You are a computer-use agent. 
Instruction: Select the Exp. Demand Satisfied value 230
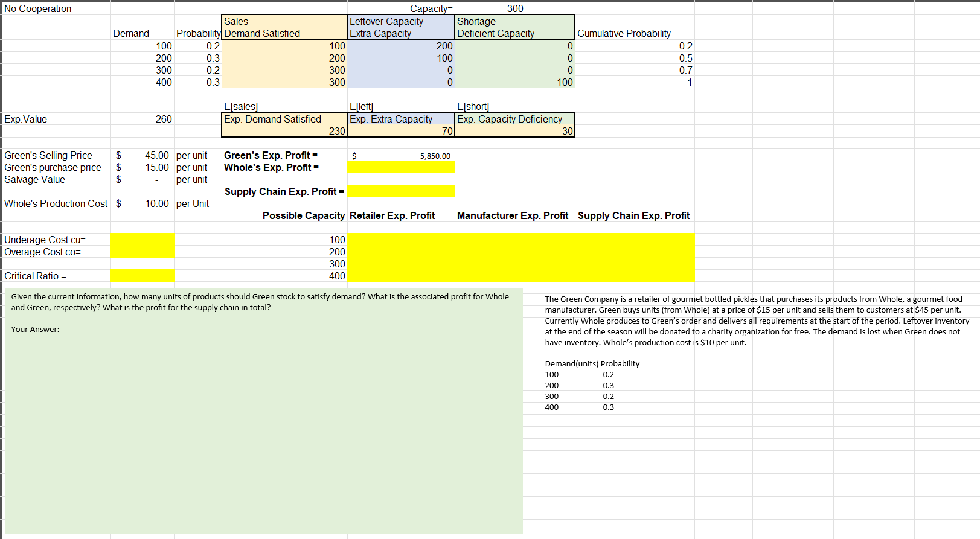pyautogui.click(x=284, y=131)
